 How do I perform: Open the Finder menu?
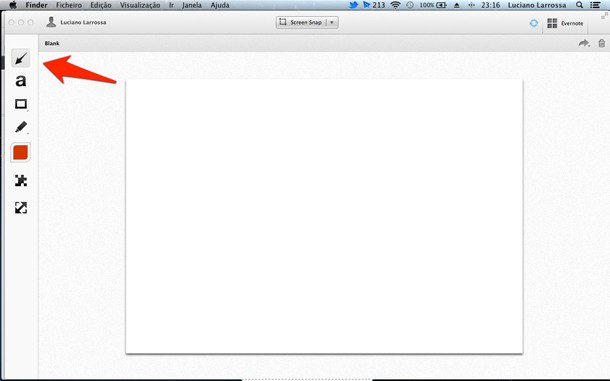coord(36,5)
